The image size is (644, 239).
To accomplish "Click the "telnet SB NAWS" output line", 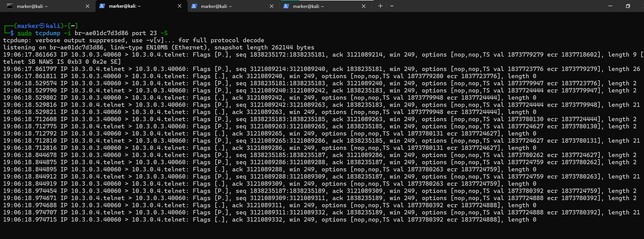I will [x=61, y=62].
